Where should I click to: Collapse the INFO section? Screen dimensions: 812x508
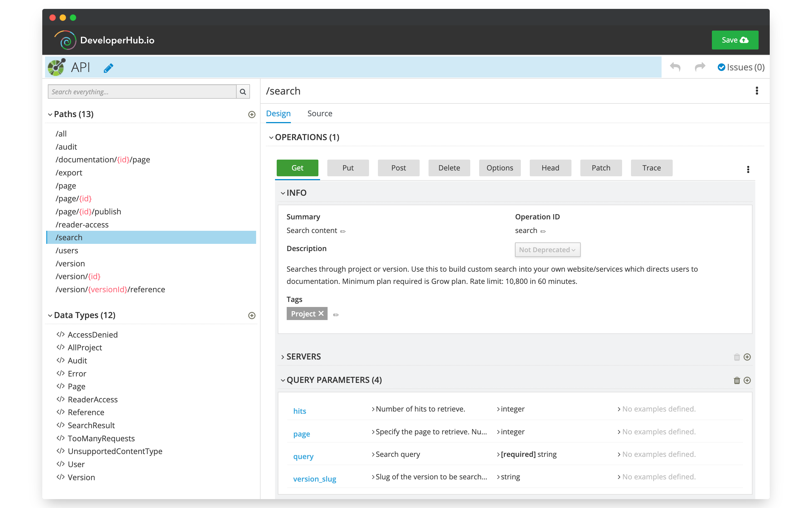(283, 193)
